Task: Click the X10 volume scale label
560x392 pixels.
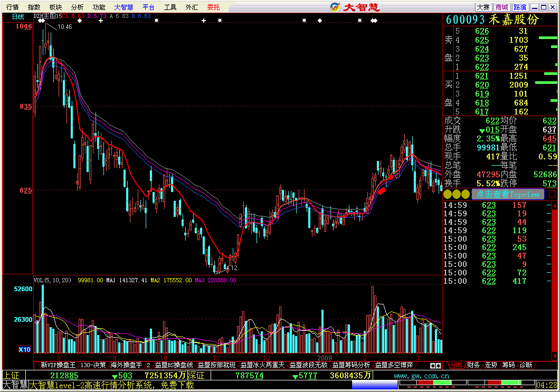Action: click(x=24, y=349)
